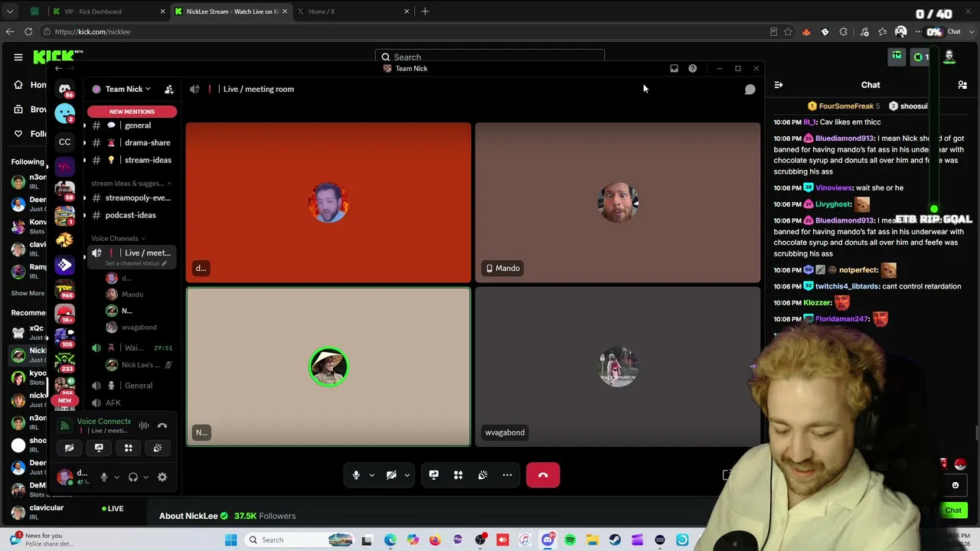Open a new browser tab
Viewport: 980px width, 551px height.
425,11
